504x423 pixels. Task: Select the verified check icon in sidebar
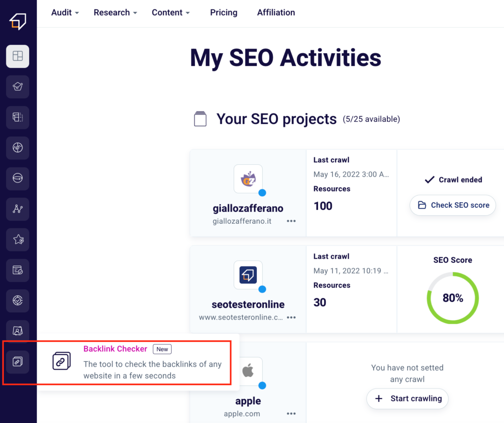[x=18, y=301]
